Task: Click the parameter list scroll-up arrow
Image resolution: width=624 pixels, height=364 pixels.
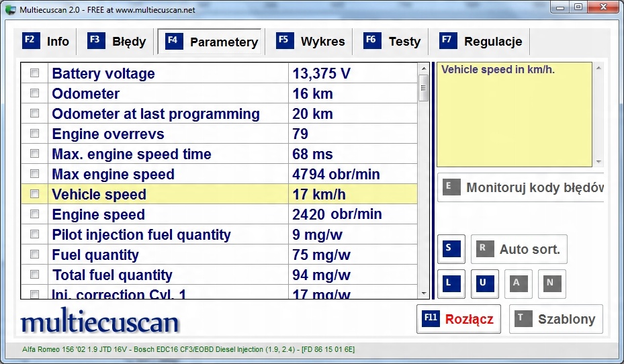Action: point(423,68)
